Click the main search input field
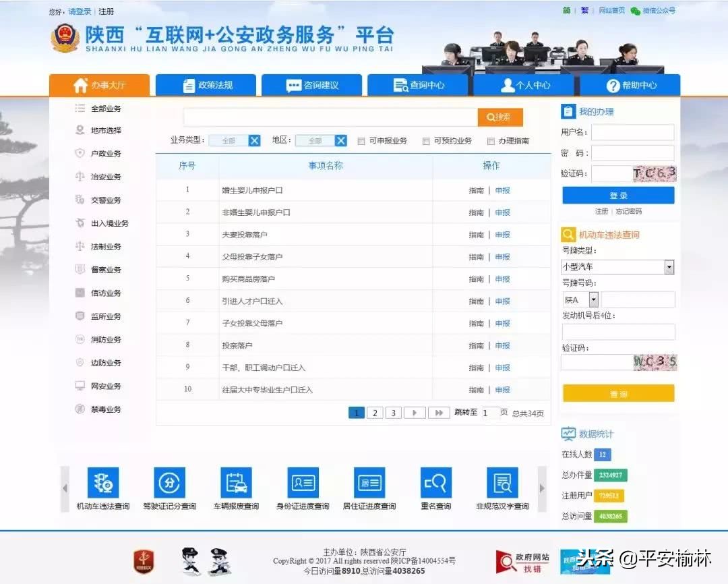This screenshot has width=728, height=584. coord(330,117)
